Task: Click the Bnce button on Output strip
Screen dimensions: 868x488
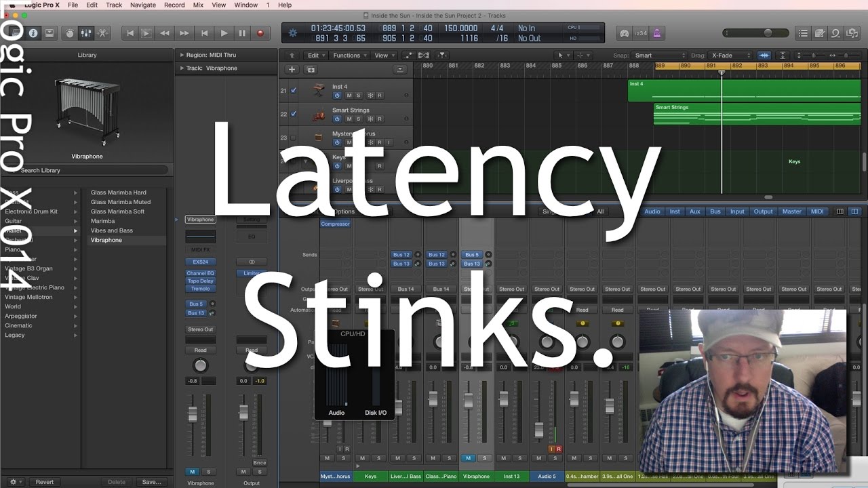Action: click(x=260, y=463)
